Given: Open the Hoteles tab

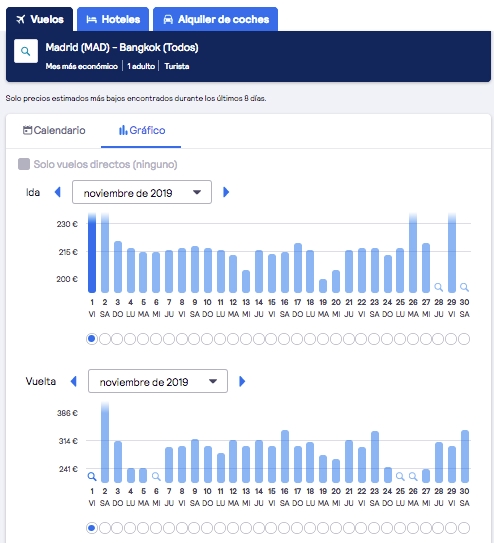Looking at the screenshot, I should pyautogui.click(x=113, y=19).
